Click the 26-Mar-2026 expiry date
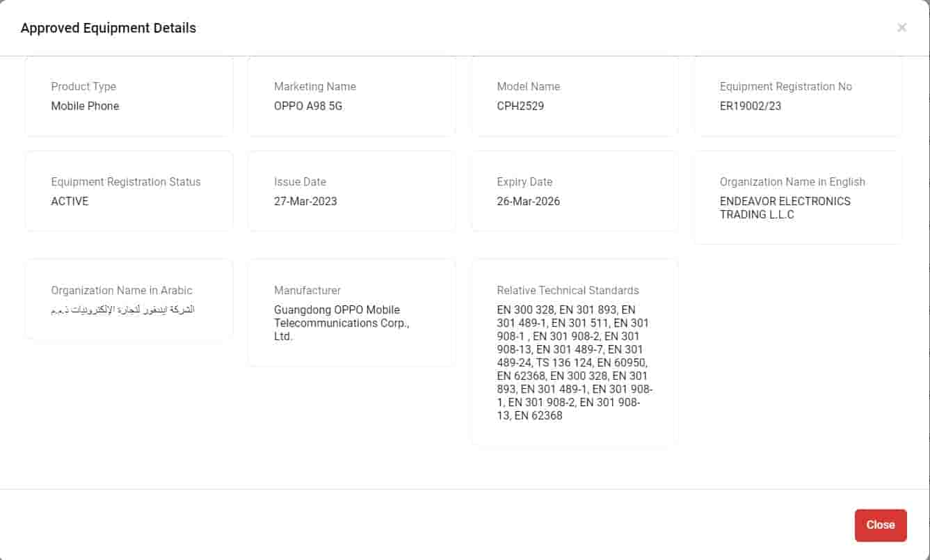Viewport: 930px width, 560px height. click(528, 201)
